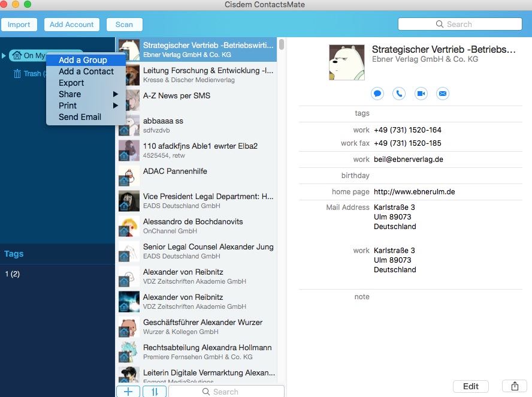Select Alexander von Reibnitz with blue avatar
532x397 pixels.
pos(197,302)
